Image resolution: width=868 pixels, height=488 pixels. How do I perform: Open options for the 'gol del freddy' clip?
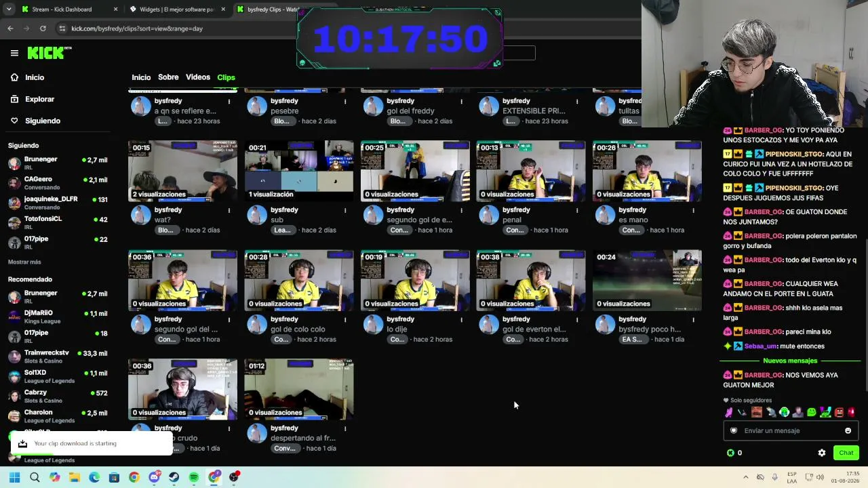tap(461, 101)
